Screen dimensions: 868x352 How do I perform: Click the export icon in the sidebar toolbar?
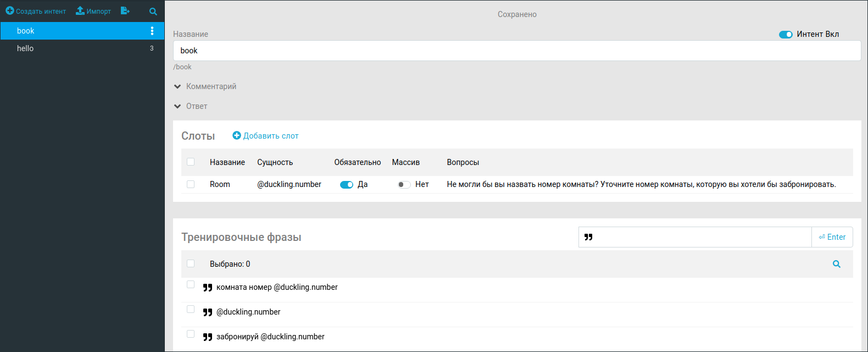click(125, 11)
